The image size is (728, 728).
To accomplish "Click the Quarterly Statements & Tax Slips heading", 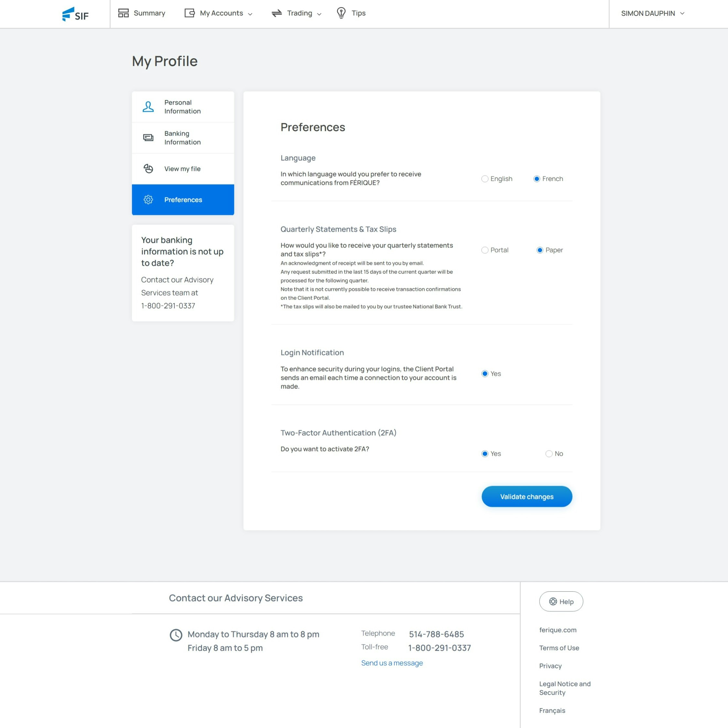I will click(x=338, y=229).
